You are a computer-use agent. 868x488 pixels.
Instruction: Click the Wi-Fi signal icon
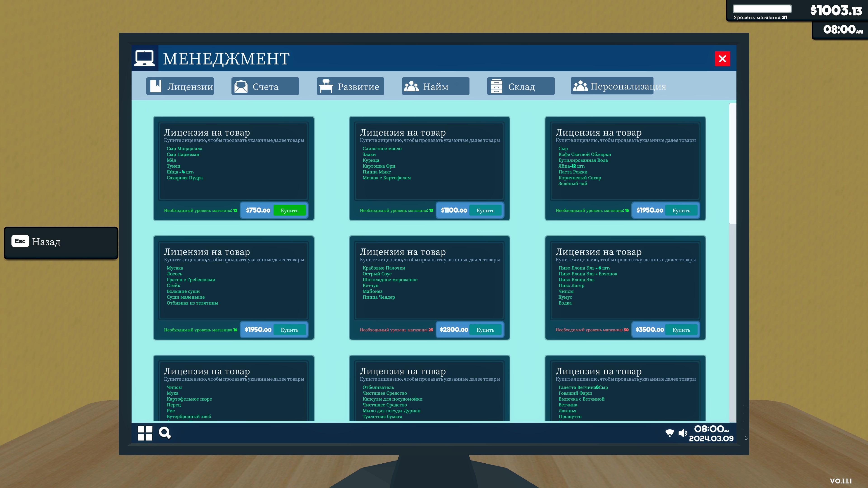tap(670, 433)
